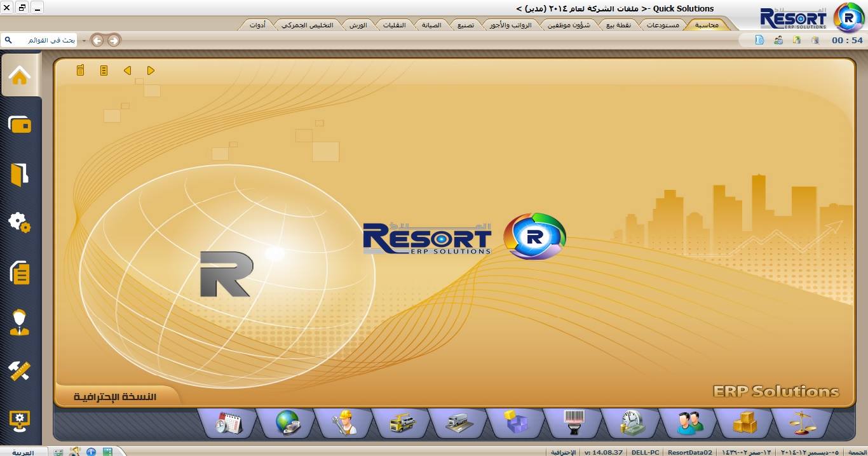Click the gray file icon near the timer
The height and width of the screenshot is (456, 868).
[815, 40]
